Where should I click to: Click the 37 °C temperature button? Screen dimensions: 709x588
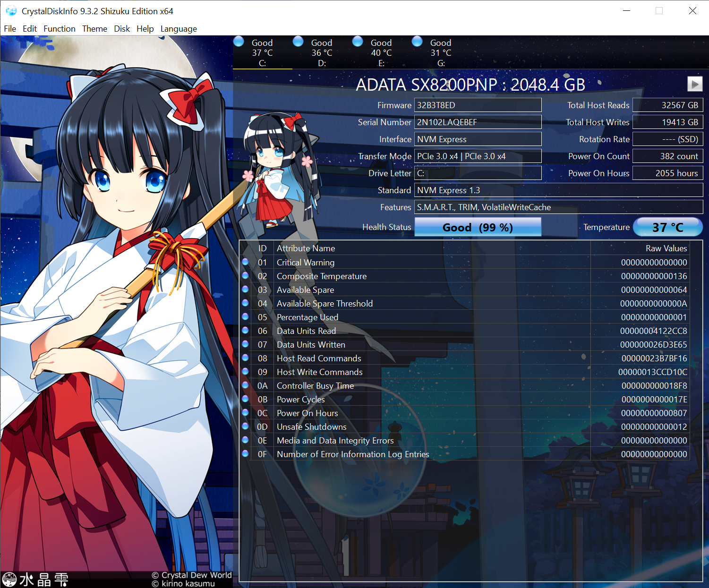(x=667, y=227)
